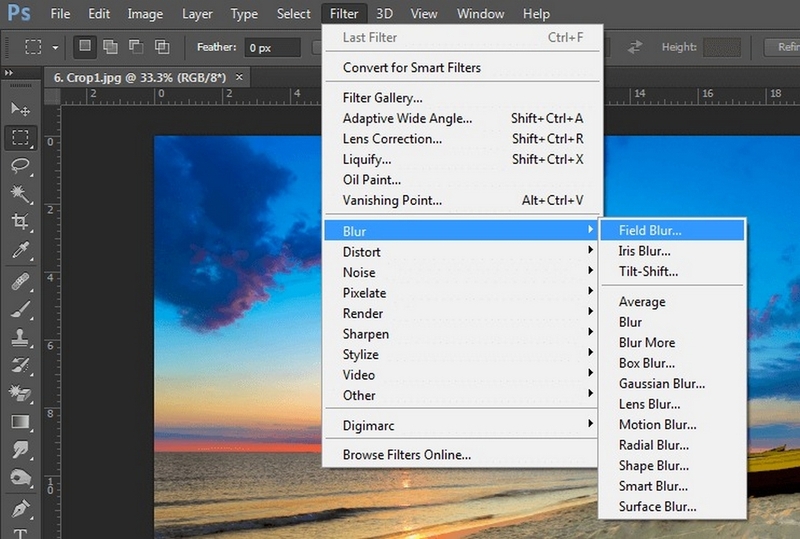Choose Tilt-Shift filter

pyautogui.click(x=672, y=271)
